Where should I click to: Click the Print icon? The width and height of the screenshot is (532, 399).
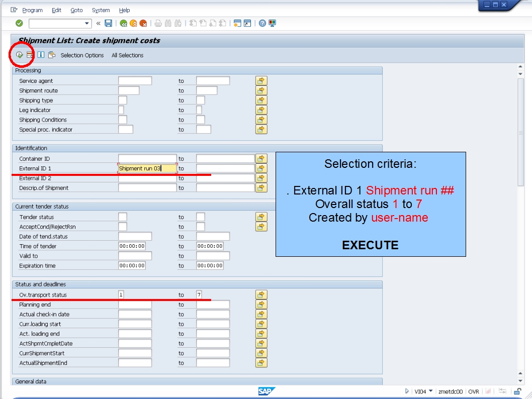(158, 23)
